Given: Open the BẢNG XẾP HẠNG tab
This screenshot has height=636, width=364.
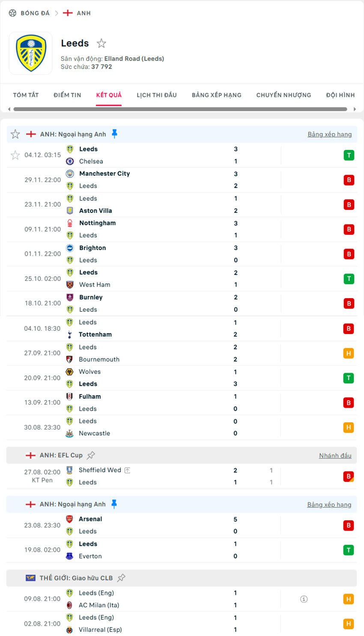Looking at the screenshot, I should pos(217,95).
